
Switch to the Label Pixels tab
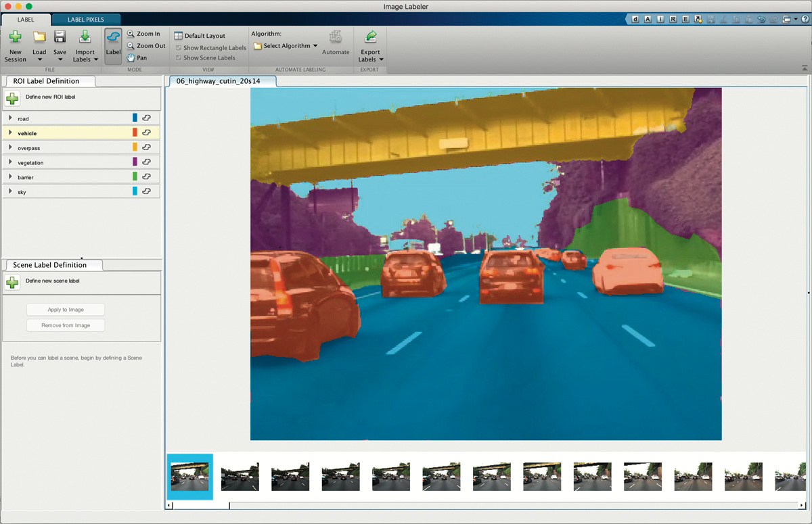click(85, 20)
